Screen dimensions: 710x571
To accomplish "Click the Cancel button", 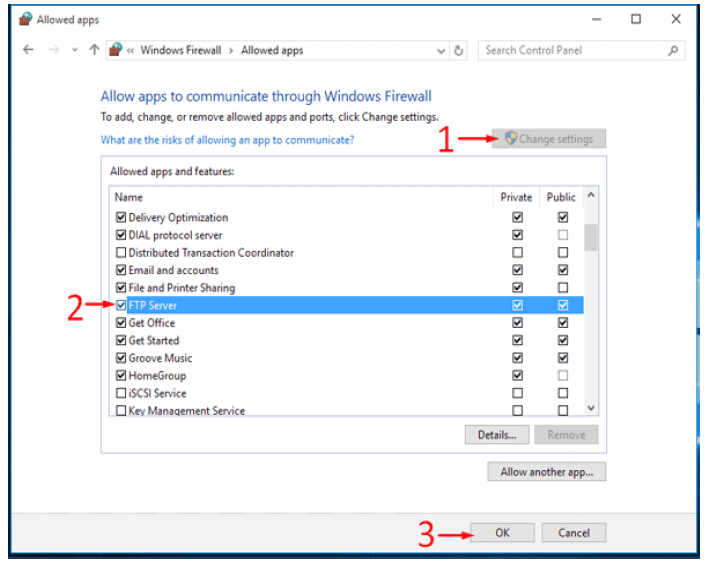I will pyautogui.click(x=574, y=533).
